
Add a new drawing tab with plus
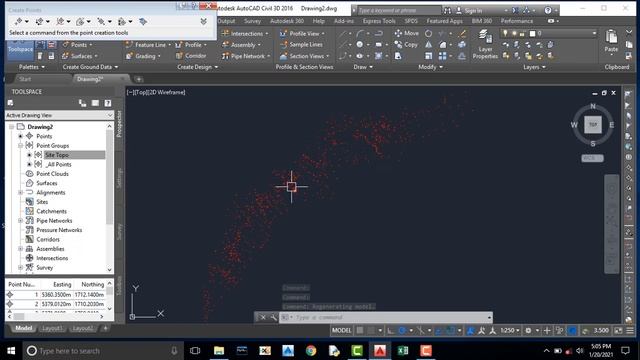pos(139,79)
